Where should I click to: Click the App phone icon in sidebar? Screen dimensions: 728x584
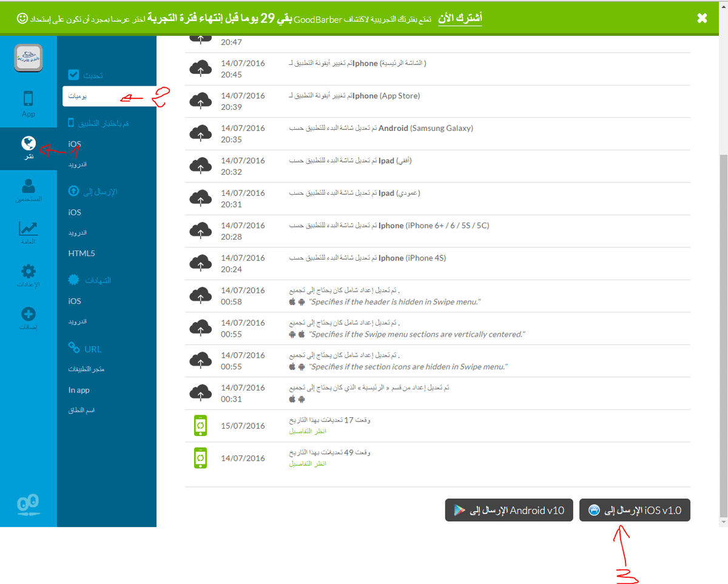(x=28, y=99)
